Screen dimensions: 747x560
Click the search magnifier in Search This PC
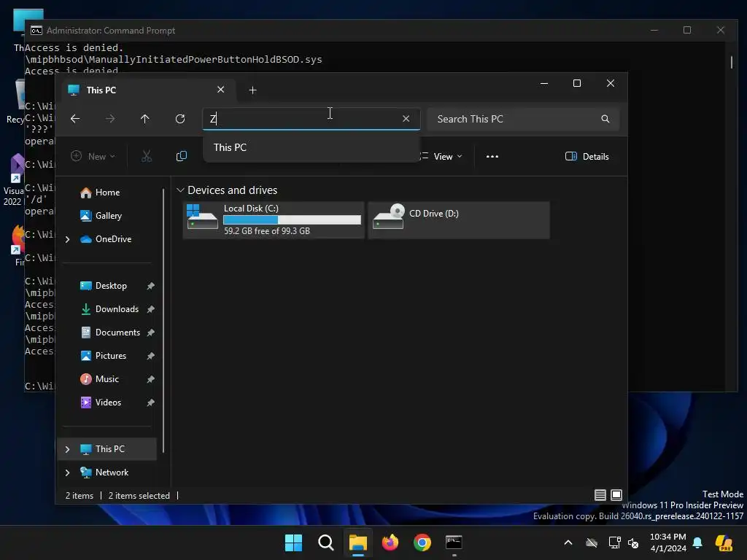605,119
